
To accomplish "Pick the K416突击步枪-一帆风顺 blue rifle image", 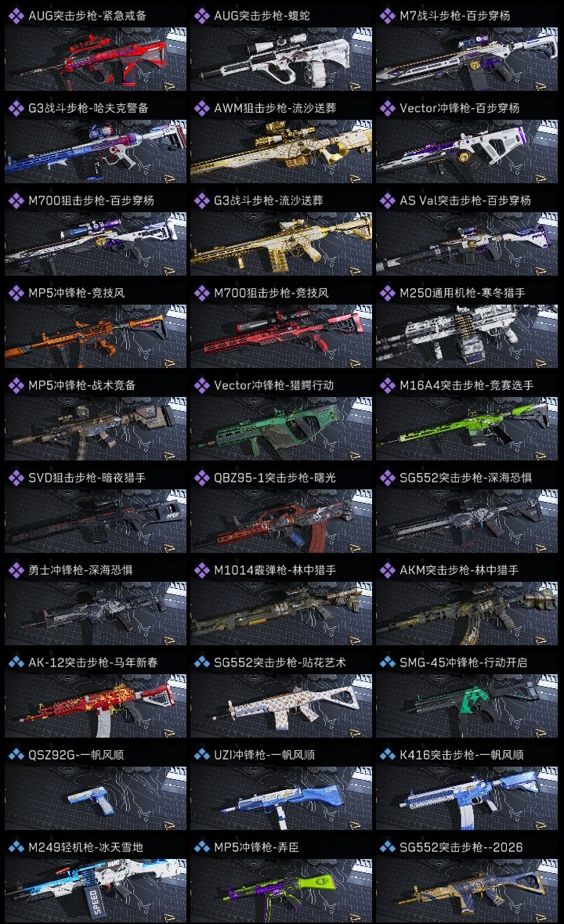I will [x=467, y=799].
